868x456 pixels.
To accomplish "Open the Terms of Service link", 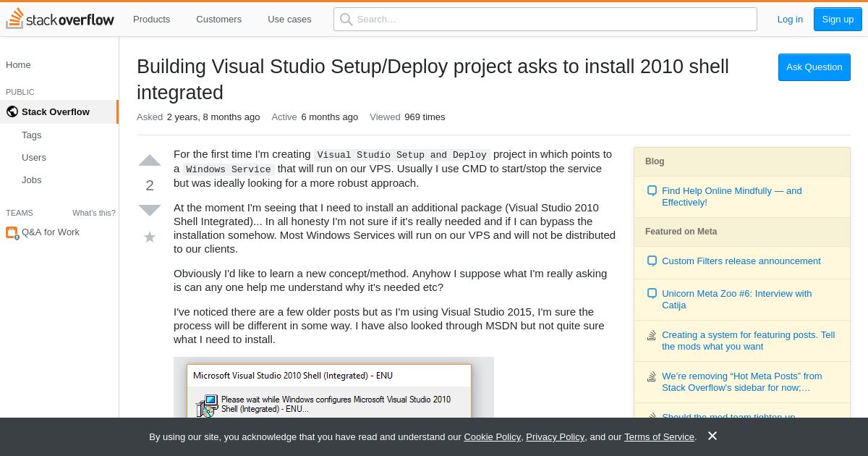I will click(x=659, y=437).
